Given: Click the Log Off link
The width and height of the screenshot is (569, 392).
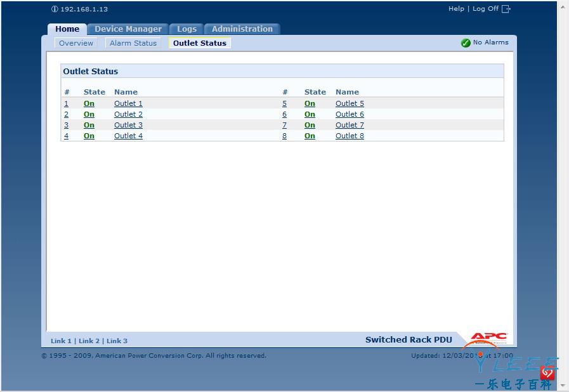Looking at the screenshot, I should (x=485, y=9).
